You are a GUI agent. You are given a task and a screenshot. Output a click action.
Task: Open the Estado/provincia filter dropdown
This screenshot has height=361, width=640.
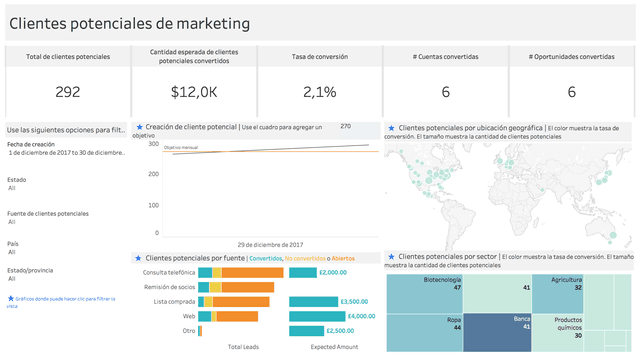(x=12, y=279)
